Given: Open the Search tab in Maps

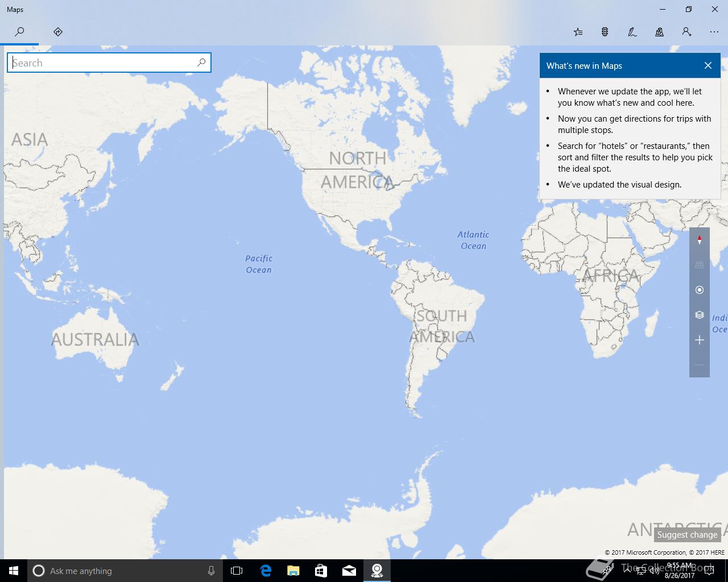Looking at the screenshot, I should [x=19, y=32].
